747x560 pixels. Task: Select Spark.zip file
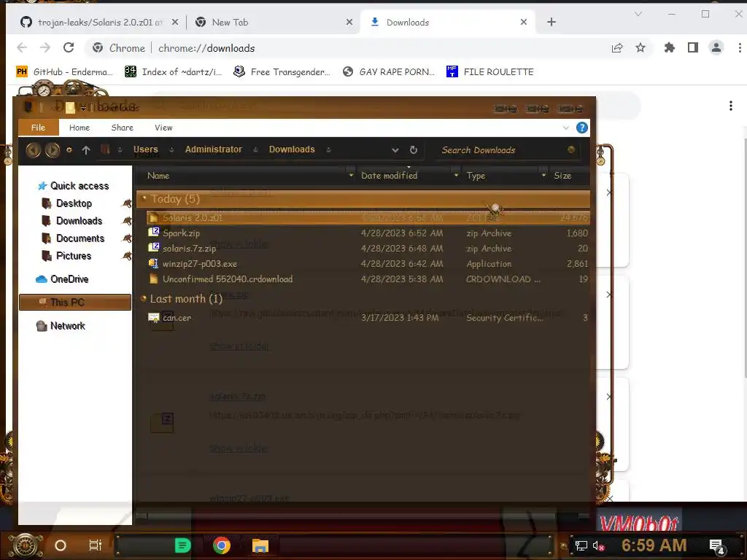click(x=368, y=233)
